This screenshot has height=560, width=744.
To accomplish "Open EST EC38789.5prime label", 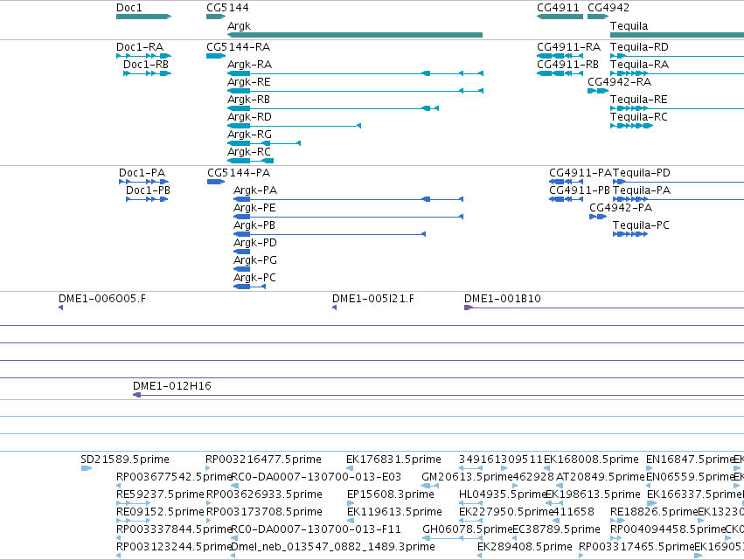I will 557,529.
